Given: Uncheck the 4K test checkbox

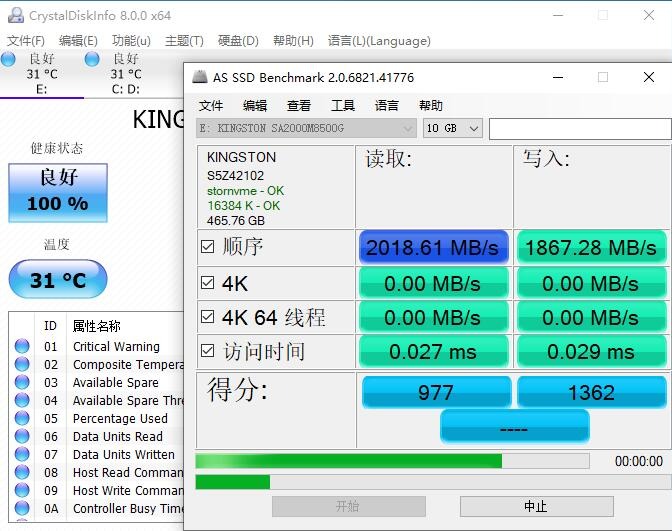Looking at the screenshot, I should tap(207, 282).
